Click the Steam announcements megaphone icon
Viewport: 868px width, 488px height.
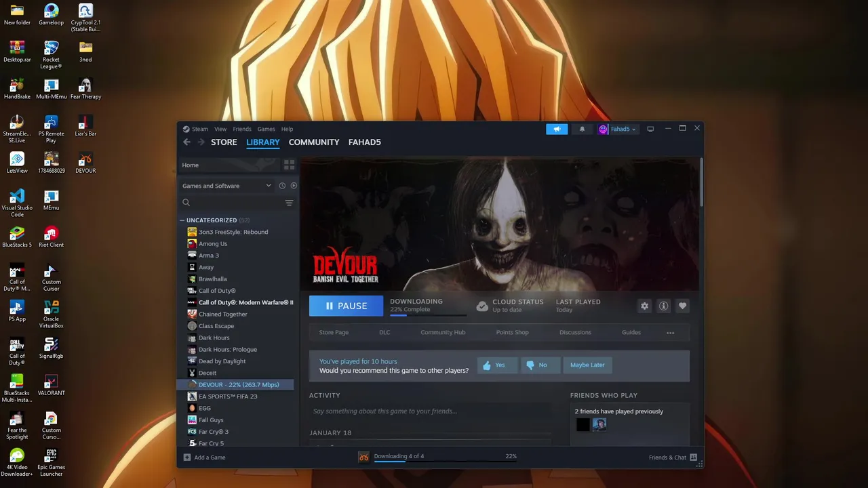click(x=557, y=129)
